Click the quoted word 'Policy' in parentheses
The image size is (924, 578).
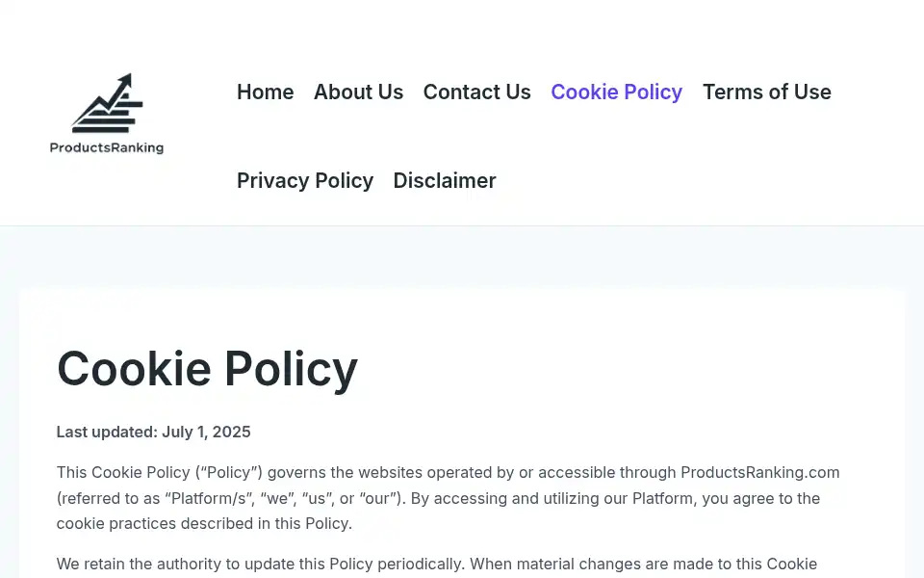(229, 472)
